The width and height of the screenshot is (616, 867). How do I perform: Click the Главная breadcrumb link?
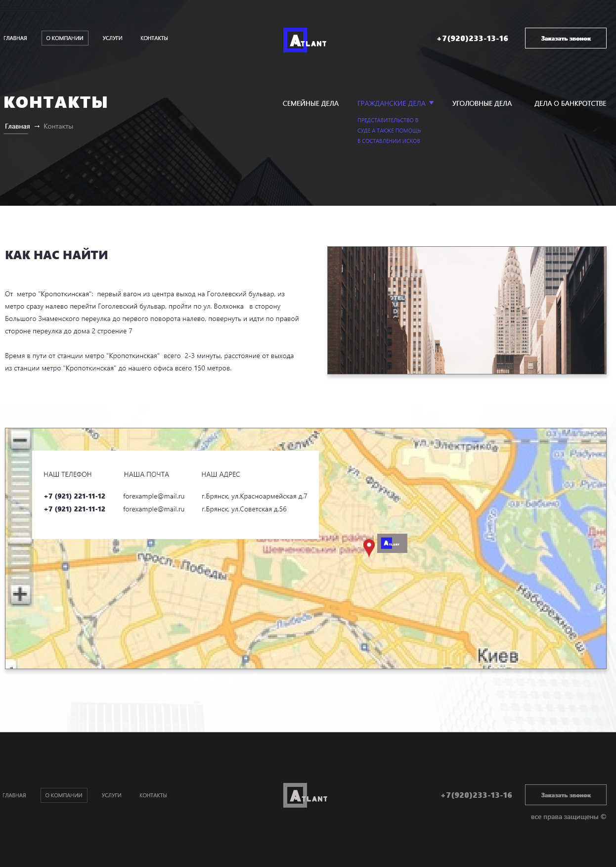(x=17, y=127)
